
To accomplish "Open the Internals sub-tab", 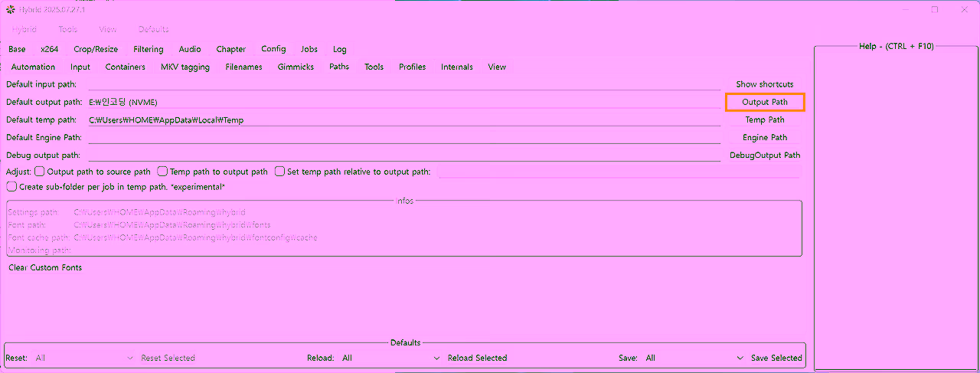I will pos(457,67).
